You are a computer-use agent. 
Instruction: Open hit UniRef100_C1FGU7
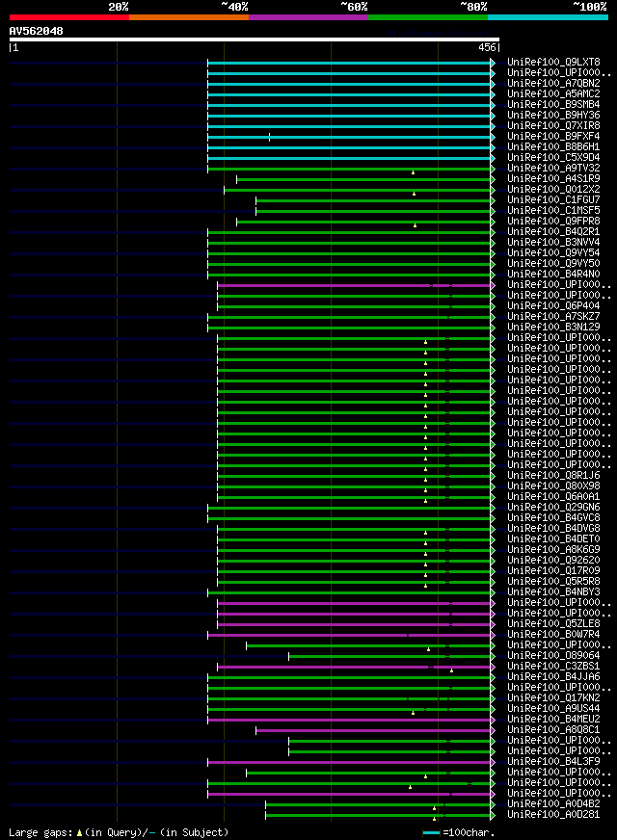click(553, 199)
